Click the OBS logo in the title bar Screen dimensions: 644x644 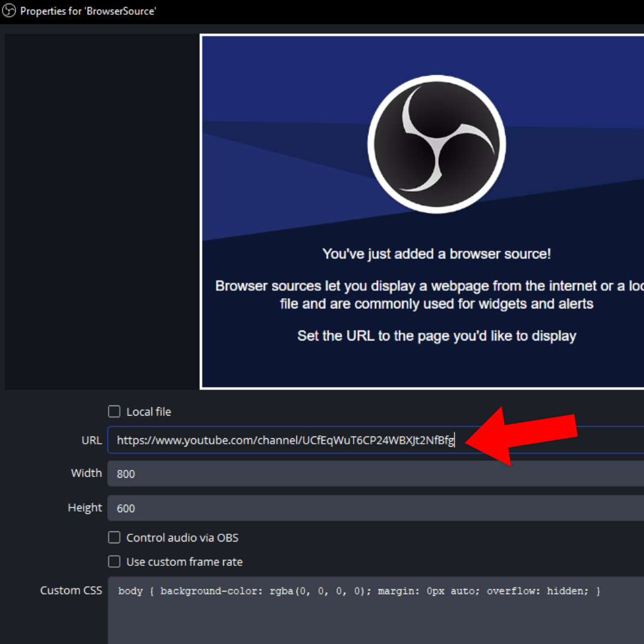pyautogui.click(x=9, y=11)
